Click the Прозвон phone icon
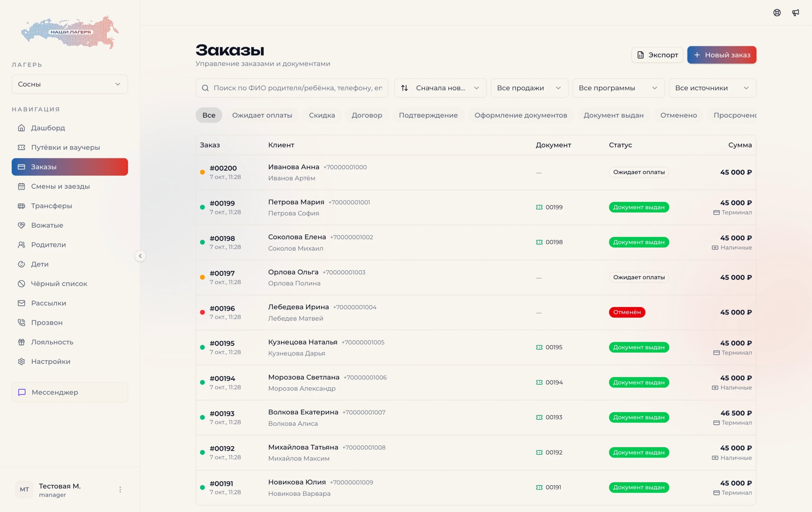Viewport: 812px width, 512px height. click(x=21, y=323)
